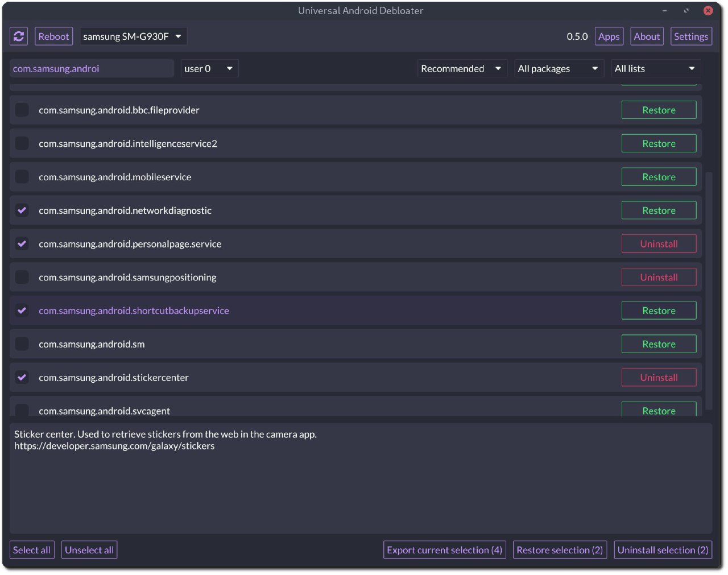This screenshot has width=728, height=575.
Task: Click the package list vertical scrollbar
Action: [x=709, y=290]
